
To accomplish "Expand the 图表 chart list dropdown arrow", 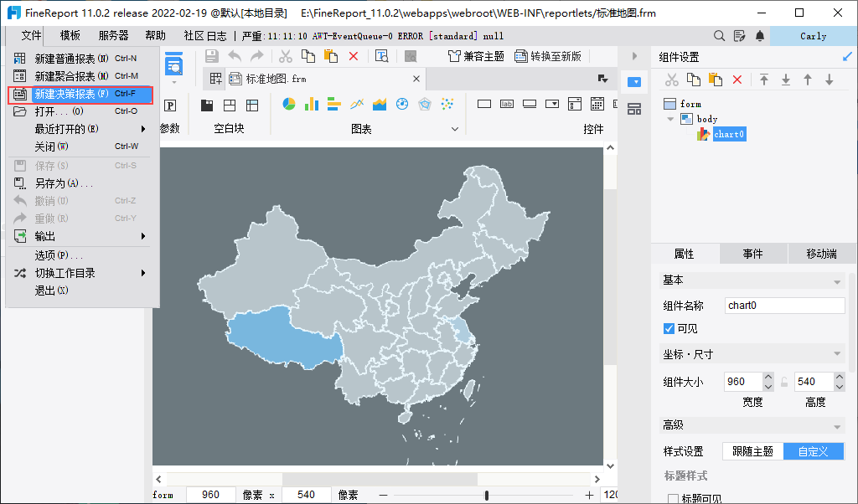I will pos(456,129).
